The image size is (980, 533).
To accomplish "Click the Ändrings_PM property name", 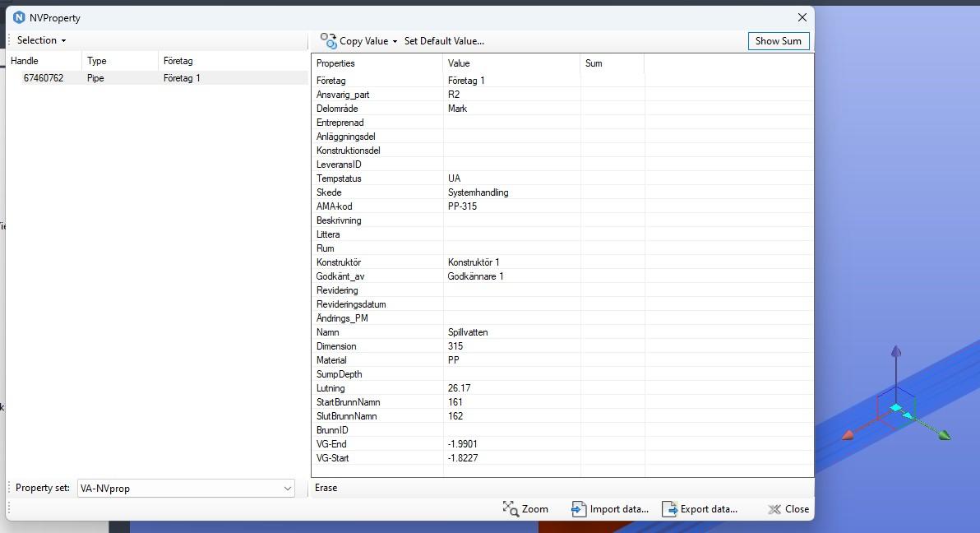I will tap(342, 318).
